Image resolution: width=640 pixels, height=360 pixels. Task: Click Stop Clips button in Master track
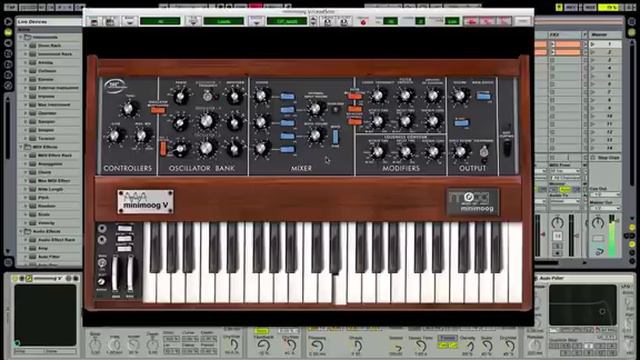tap(606, 158)
